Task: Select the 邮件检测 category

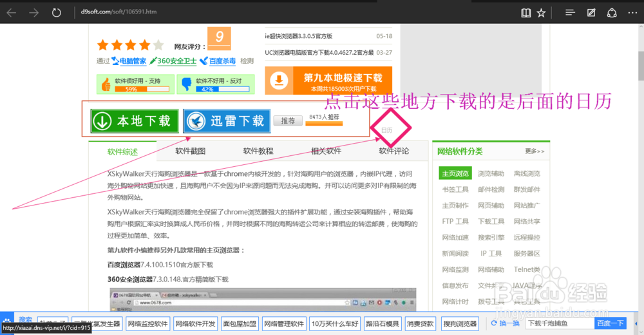Action: (491, 189)
